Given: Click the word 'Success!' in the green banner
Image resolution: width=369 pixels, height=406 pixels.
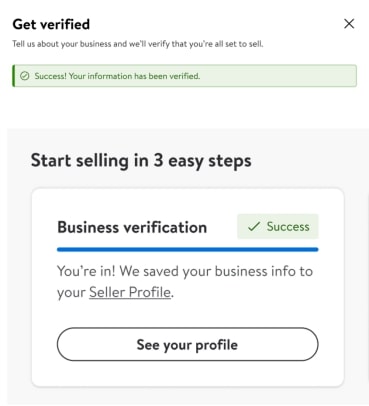Looking at the screenshot, I should (51, 76).
